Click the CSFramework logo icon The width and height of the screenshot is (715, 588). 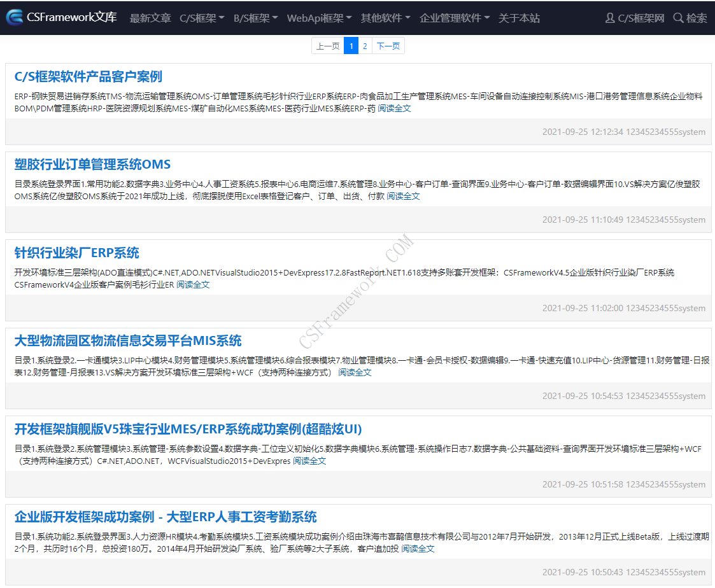click(x=15, y=17)
